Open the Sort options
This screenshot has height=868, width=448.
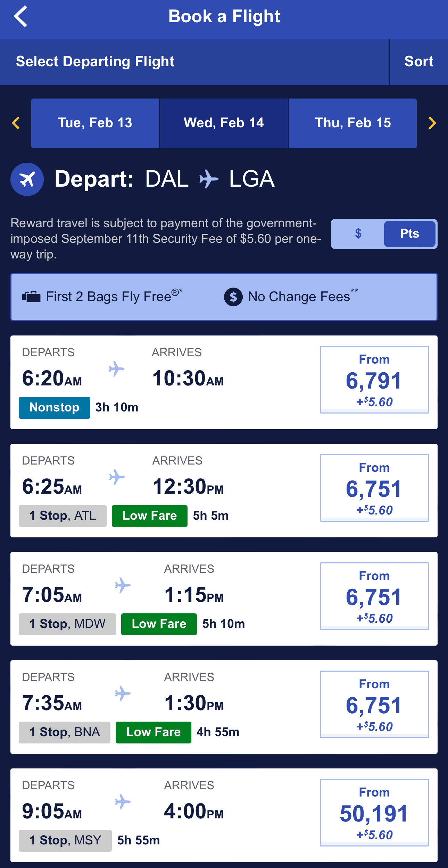(418, 61)
